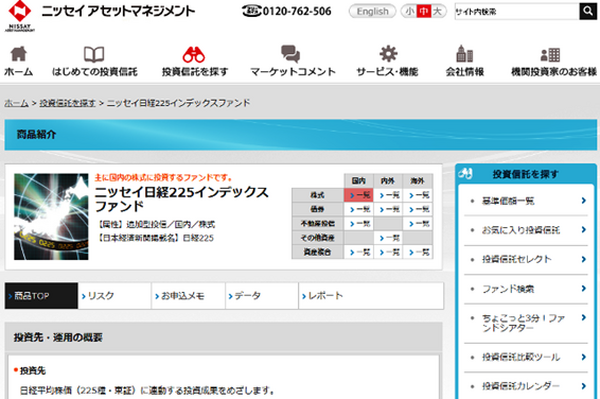Image resolution: width=600 pixels, height=399 pixels.
Task: Click chevron arrow beside 投資信託カレンダー
Action: pos(584,386)
